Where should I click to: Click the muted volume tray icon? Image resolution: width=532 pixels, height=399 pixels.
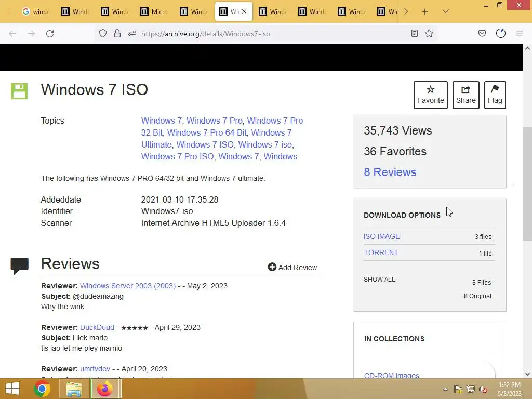(x=483, y=389)
